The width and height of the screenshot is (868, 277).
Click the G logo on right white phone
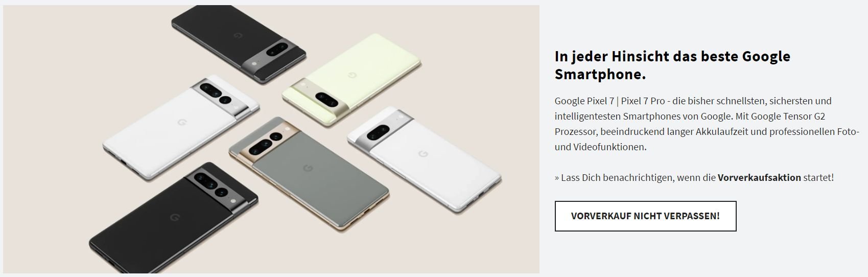(x=423, y=154)
